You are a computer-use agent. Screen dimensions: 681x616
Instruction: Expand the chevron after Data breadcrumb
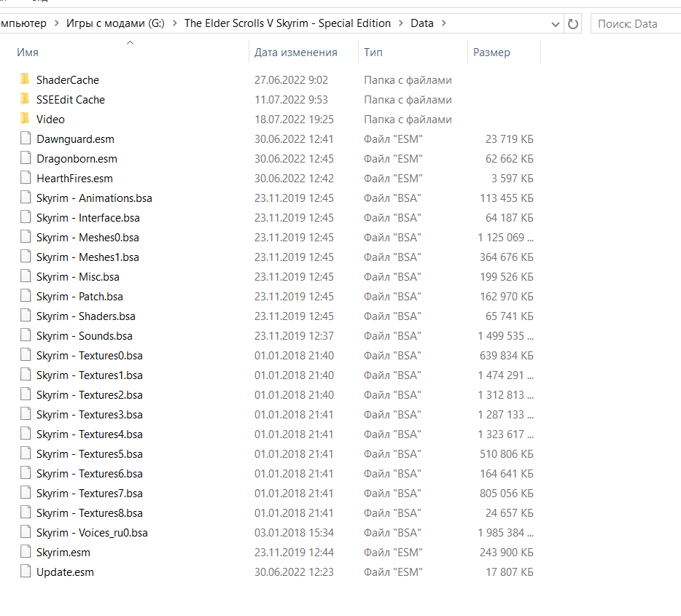(443, 23)
